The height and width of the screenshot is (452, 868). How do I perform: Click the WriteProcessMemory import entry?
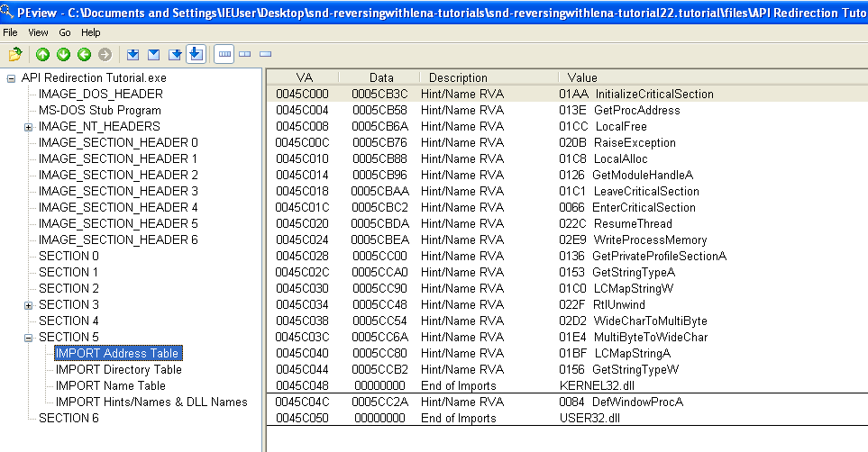point(568,240)
